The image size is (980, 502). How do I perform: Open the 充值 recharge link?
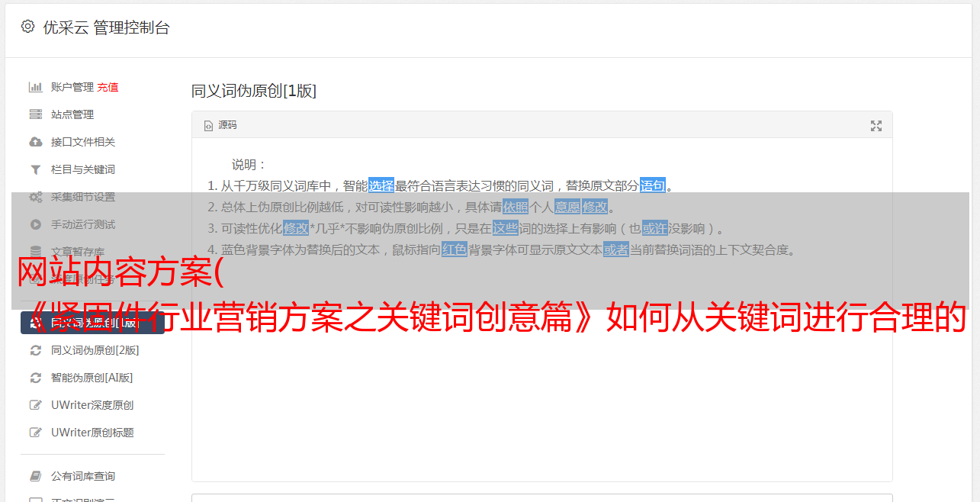108,87
